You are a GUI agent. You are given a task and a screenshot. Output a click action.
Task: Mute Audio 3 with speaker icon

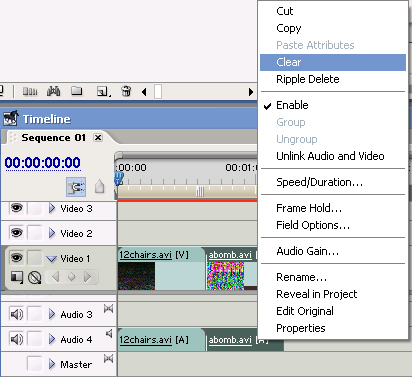pyautogui.click(x=17, y=314)
